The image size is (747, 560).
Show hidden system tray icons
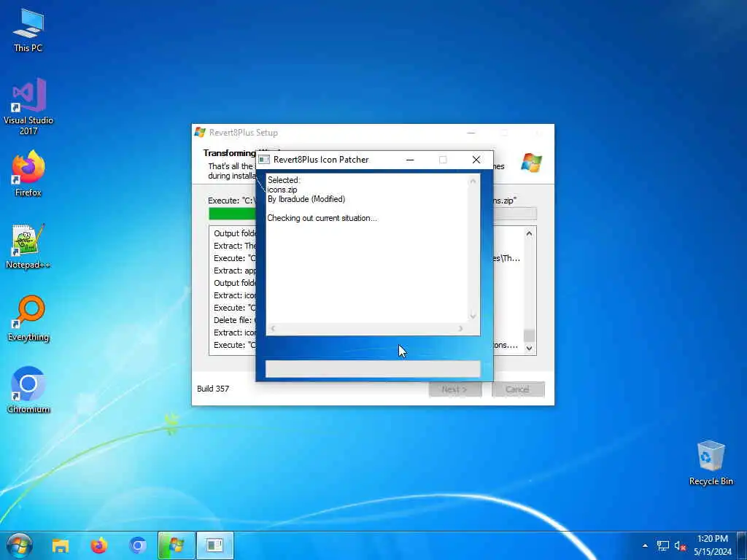[x=645, y=545]
